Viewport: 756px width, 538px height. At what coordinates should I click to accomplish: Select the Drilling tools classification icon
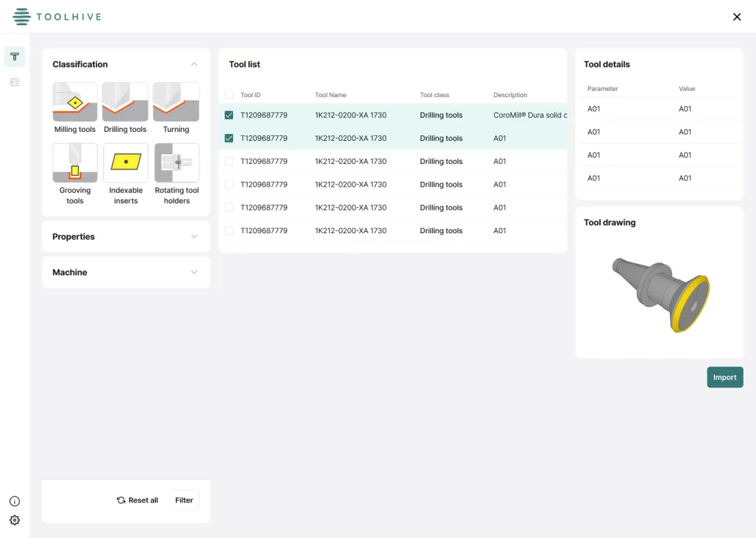(x=125, y=101)
